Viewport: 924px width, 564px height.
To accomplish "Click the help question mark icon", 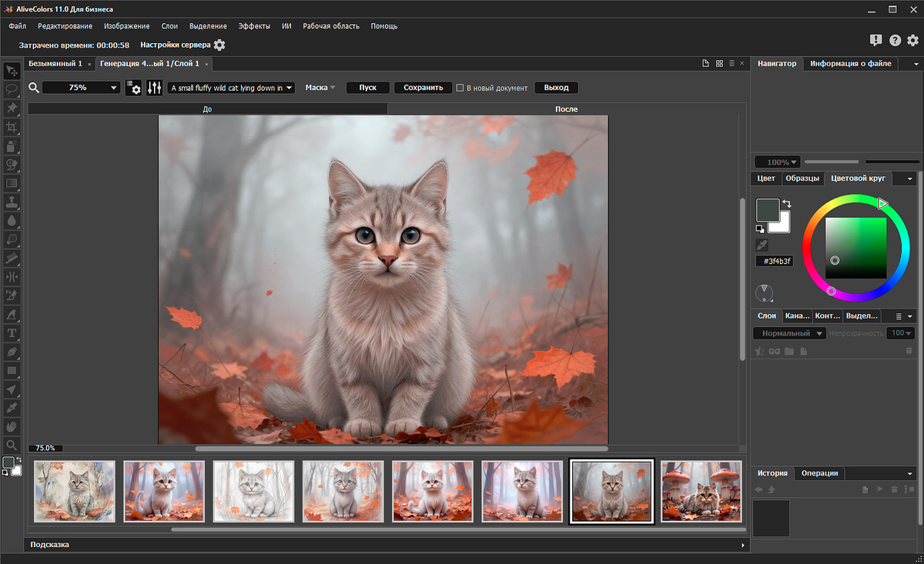I will coord(895,41).
